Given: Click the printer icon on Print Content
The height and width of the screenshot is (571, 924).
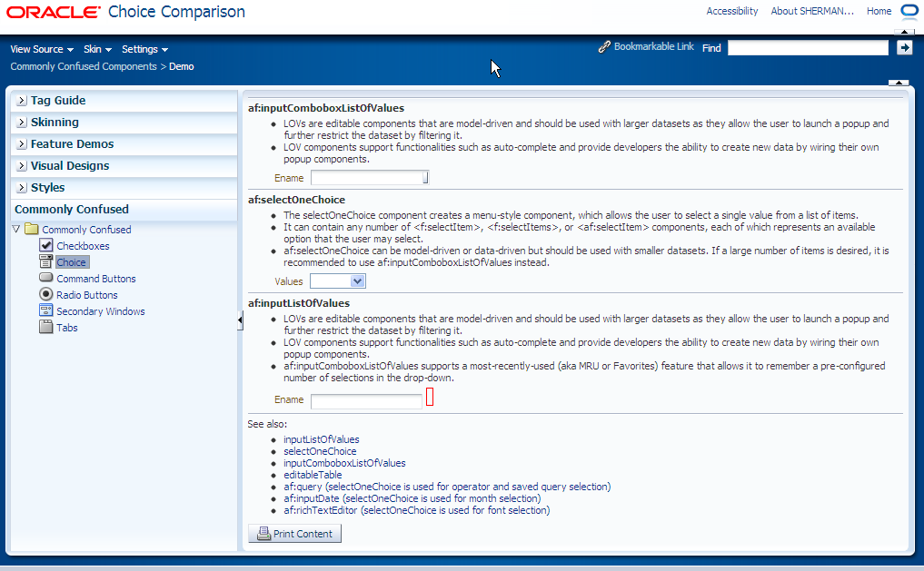Looking at the screenshot, I should click(x=264, y=533).
